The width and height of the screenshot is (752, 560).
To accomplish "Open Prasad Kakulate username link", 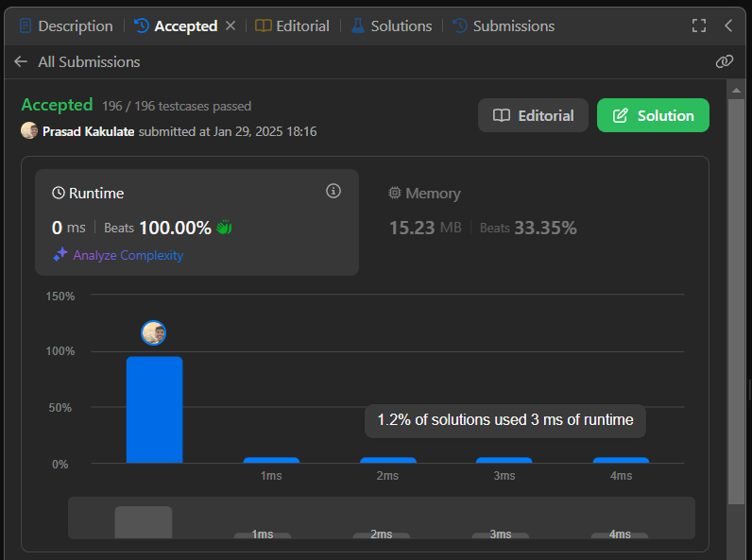I will tap(88, 131).
